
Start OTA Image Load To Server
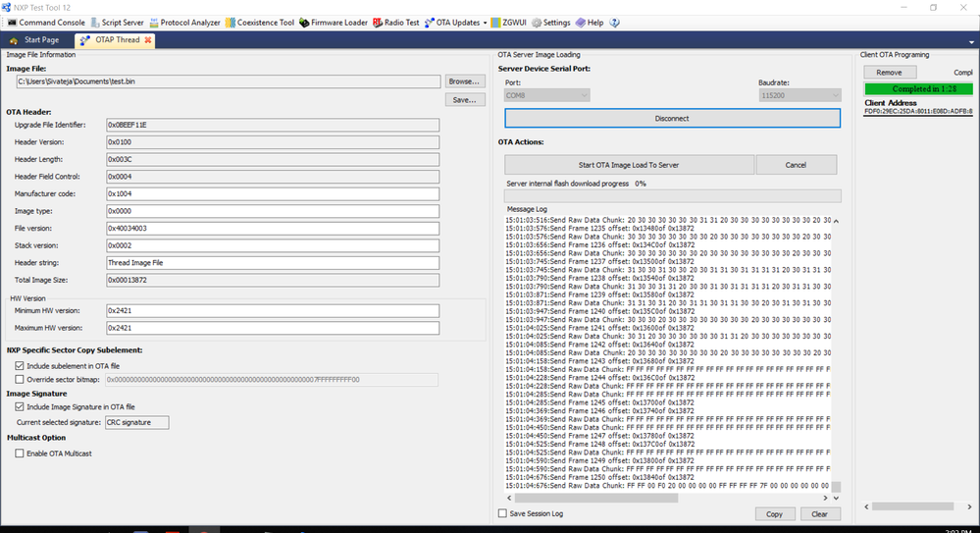(629, 165)
